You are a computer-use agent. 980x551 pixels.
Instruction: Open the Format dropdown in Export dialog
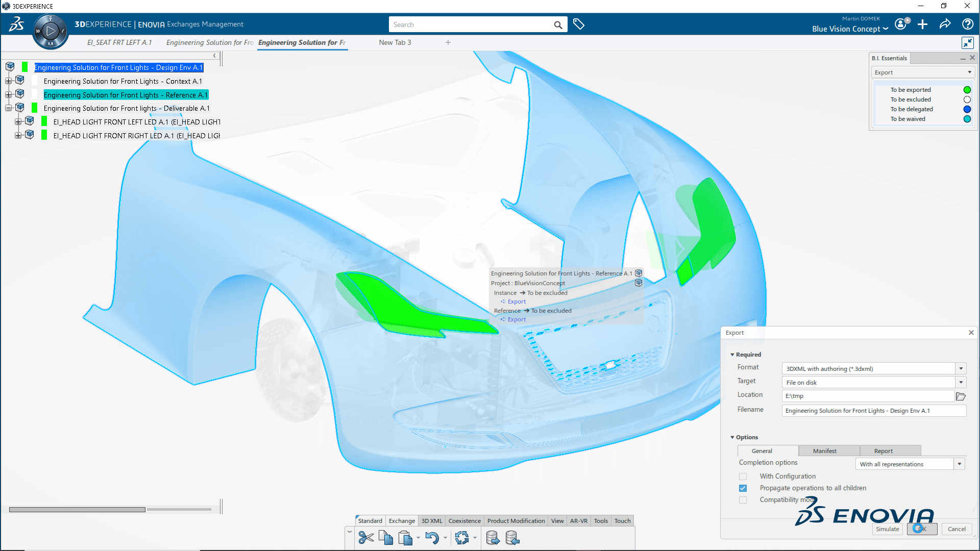[961, 368]
